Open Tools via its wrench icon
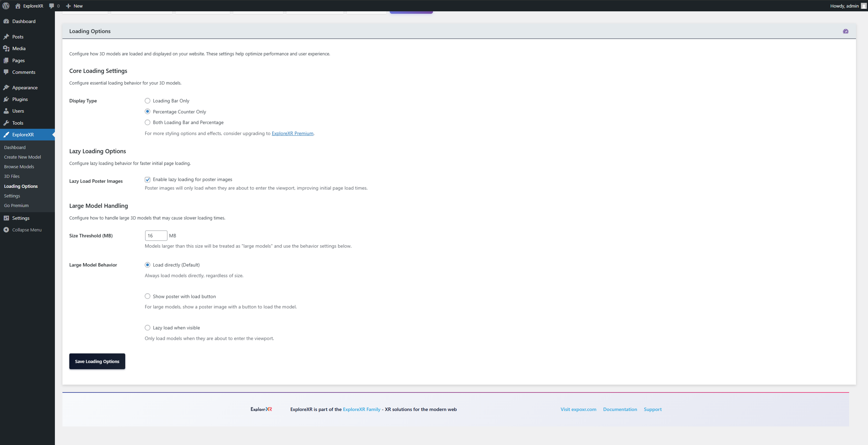Viewport: 868px width, 445px height. point(7,123)
